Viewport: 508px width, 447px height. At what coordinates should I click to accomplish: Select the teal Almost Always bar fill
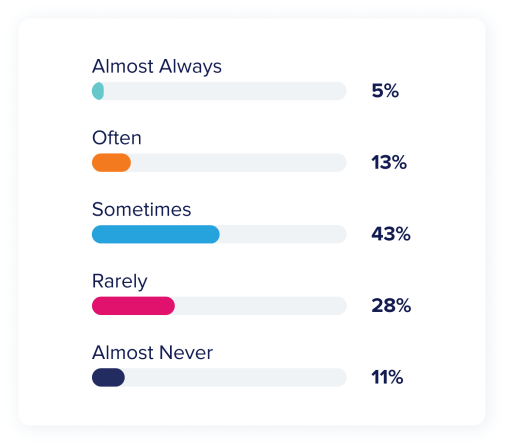click(98, 91)
